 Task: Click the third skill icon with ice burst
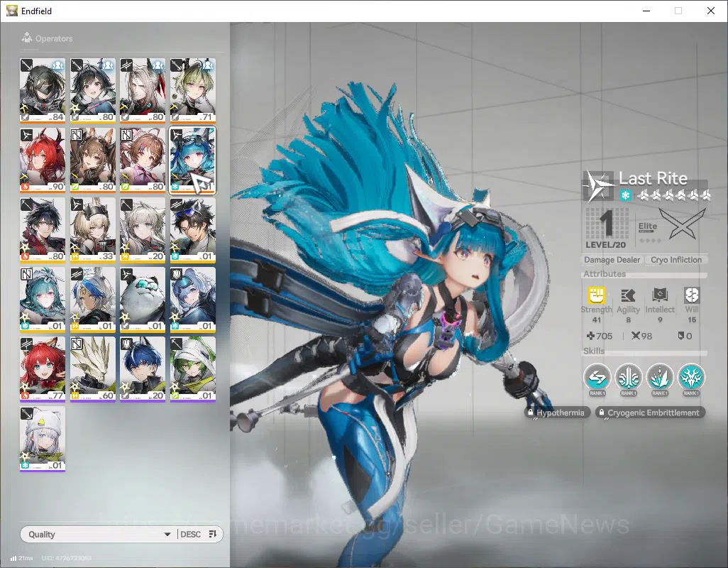pos(660,378)
